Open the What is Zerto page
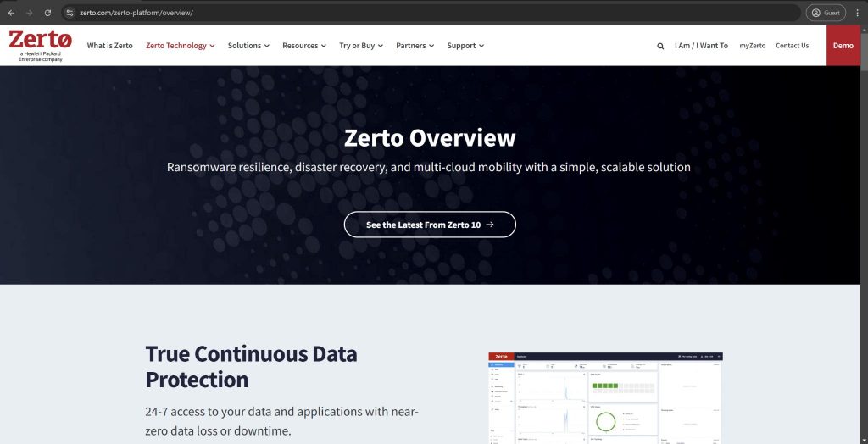The height and width of the screenshot is (444, 868). pos(109,46)
